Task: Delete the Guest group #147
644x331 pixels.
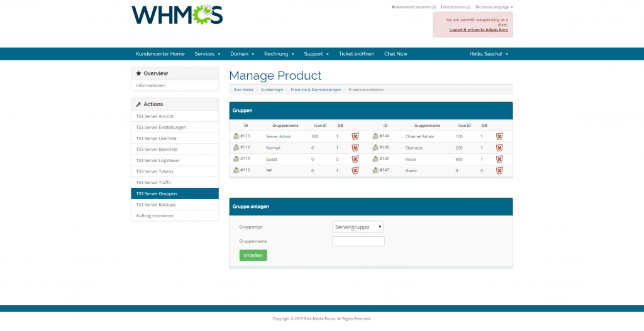Action: 499,170
